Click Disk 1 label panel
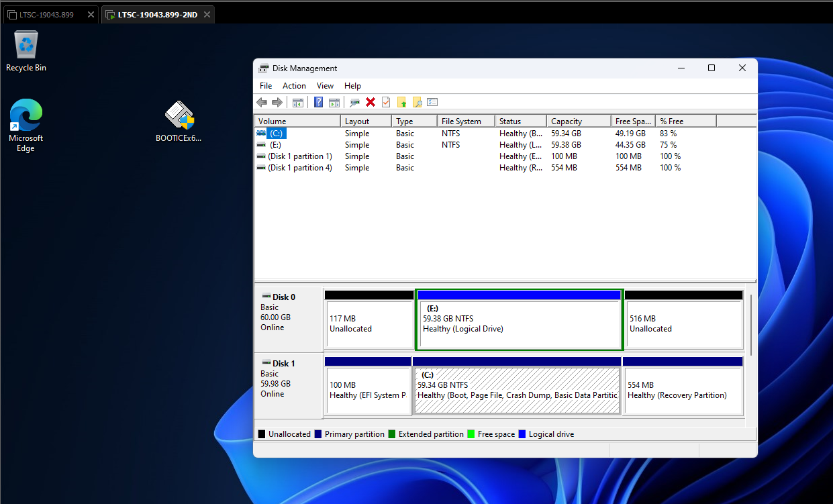Viewport: 833px width, 504px height. click(289, 385)
